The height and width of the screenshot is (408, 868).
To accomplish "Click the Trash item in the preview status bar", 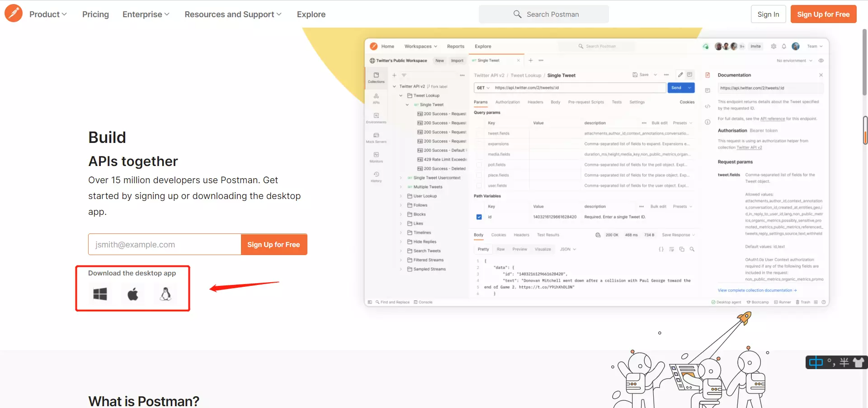I will click(x=803, y=302).
